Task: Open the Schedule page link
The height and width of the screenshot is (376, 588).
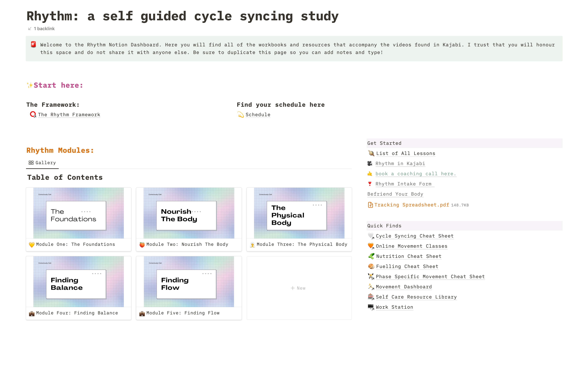Action: pyautogui.click(x=258, y=115)
